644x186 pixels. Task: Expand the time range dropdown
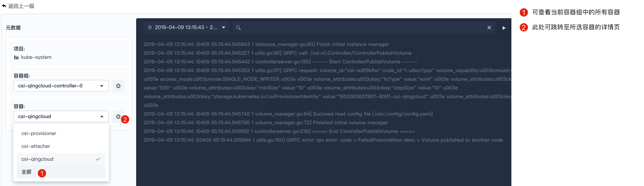point(224,27)
